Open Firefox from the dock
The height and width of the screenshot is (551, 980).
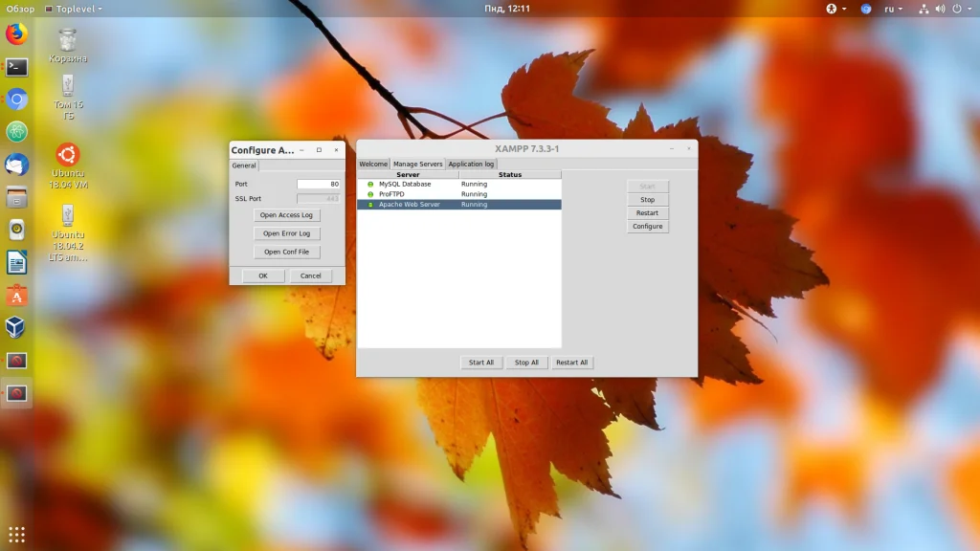tap(16, 35)
